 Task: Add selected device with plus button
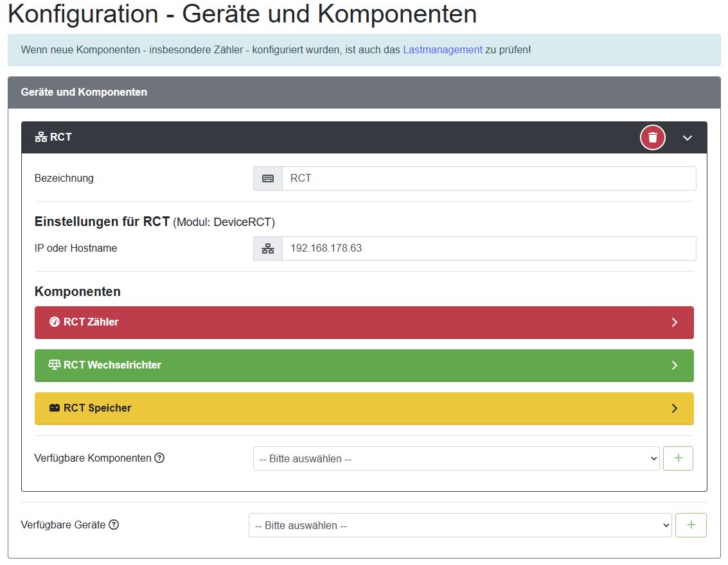691,525
